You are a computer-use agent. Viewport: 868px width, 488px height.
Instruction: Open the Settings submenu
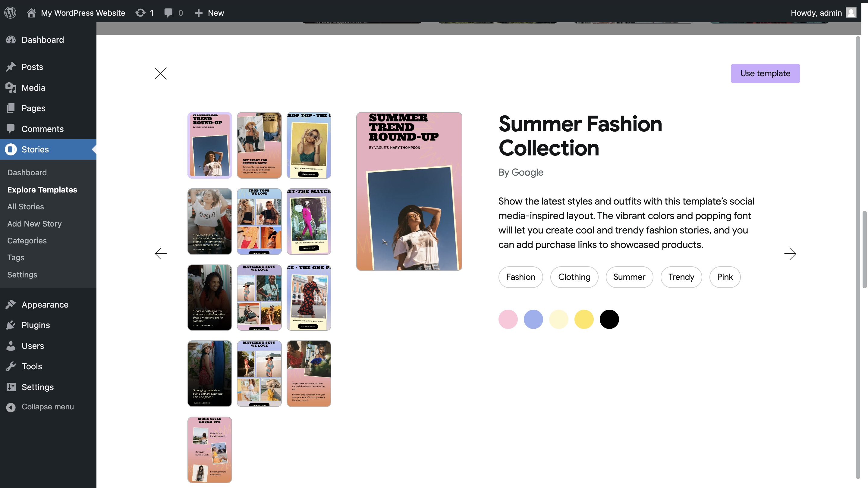pos(22,275)
